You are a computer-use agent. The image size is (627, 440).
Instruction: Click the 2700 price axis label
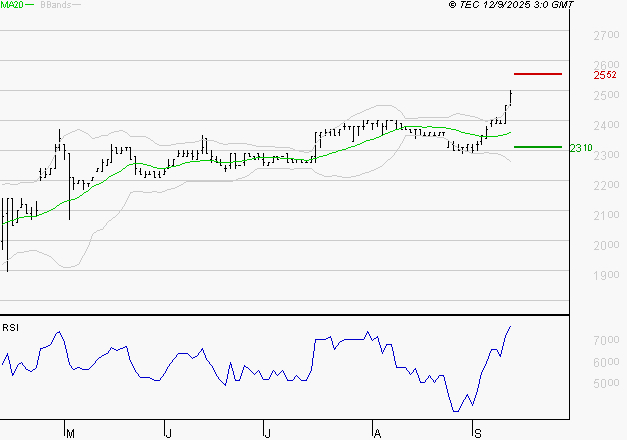tap(606, 35)
